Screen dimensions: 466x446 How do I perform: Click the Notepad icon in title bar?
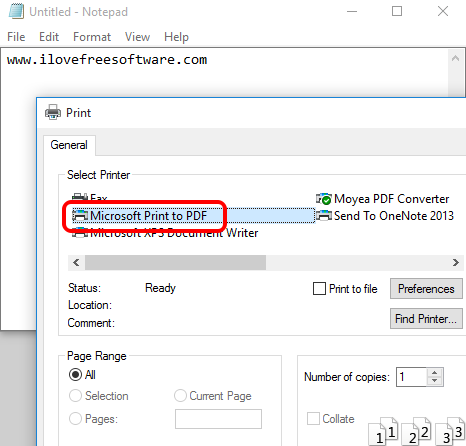pyautogui.click(x=16, y=11)
